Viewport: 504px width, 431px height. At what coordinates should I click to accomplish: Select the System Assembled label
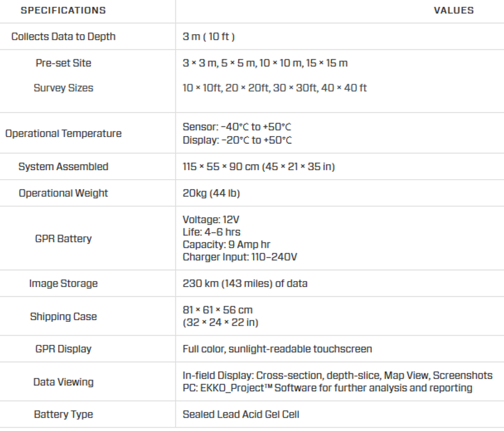click(63, 167)
